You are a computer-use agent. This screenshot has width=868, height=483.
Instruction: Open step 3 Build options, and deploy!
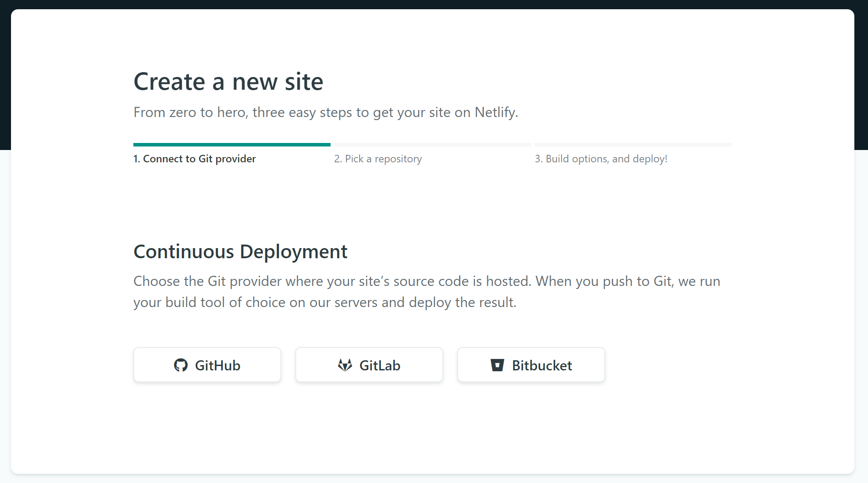601,159
